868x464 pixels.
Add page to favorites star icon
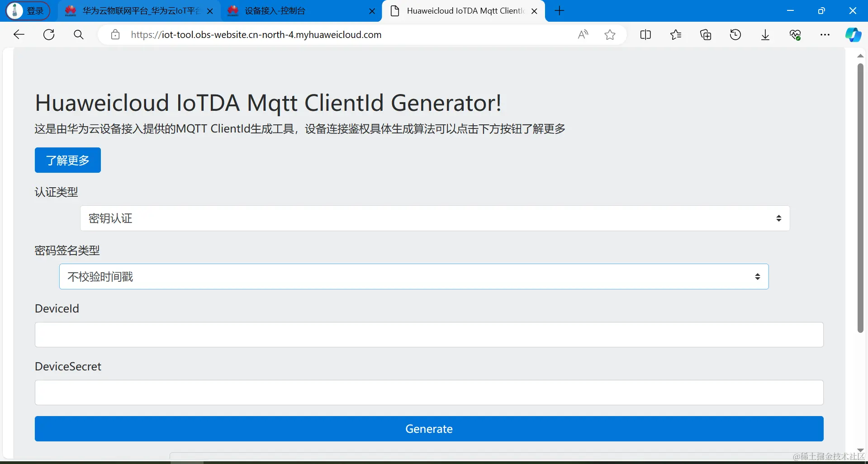(610, 34)
